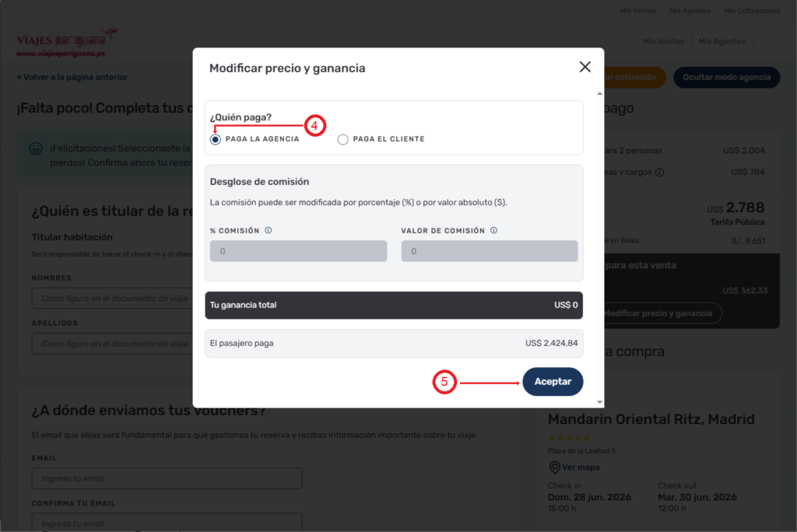
Task: Open Mis Ventas in the header menu
Action: 663,41
